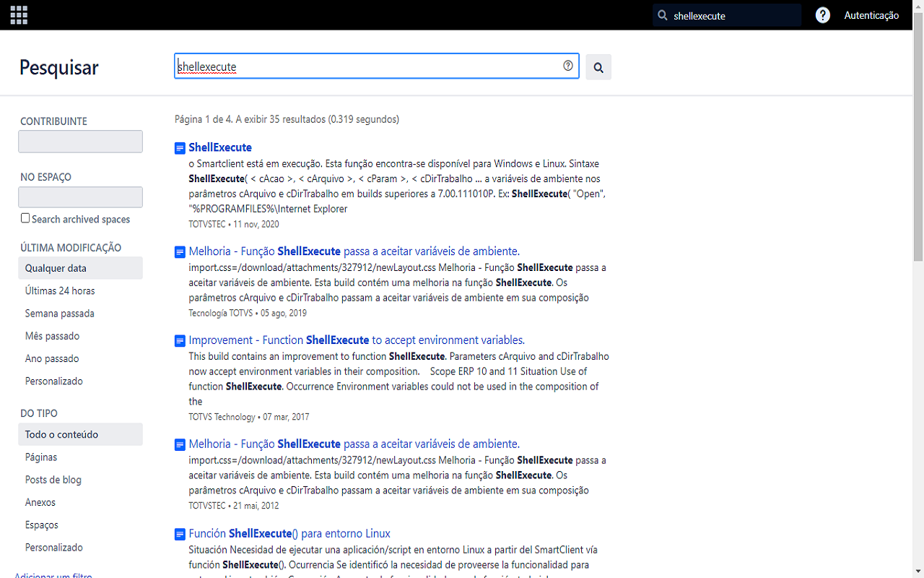Click the page icon beside Improvement - Function ShellExecute
This screenshot has width=924, height=578.
(x=179, y=340)
